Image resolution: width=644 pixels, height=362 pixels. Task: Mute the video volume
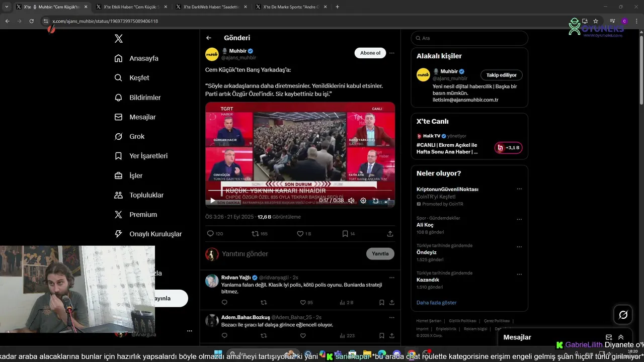[x=351, y=201]
